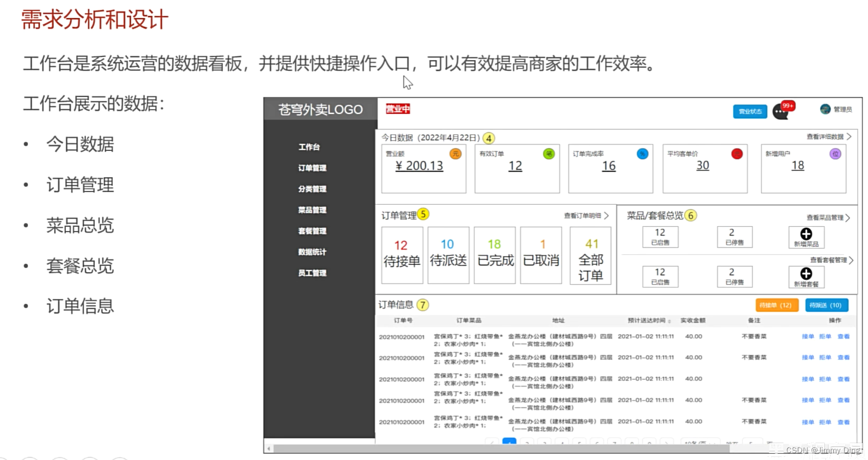This screenshot has width=868, height=460.
Task: Click the blue % icon on 订单完成率 card
Action: tap(642, 154)
